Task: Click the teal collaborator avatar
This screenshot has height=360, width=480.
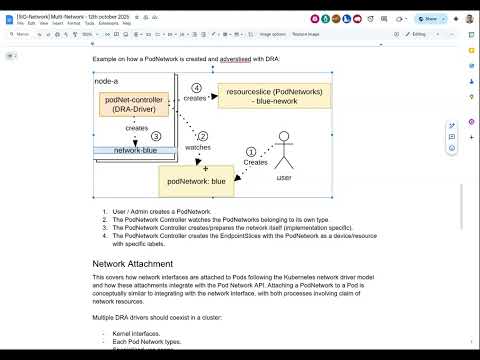Action: click(x=325, y=19)
